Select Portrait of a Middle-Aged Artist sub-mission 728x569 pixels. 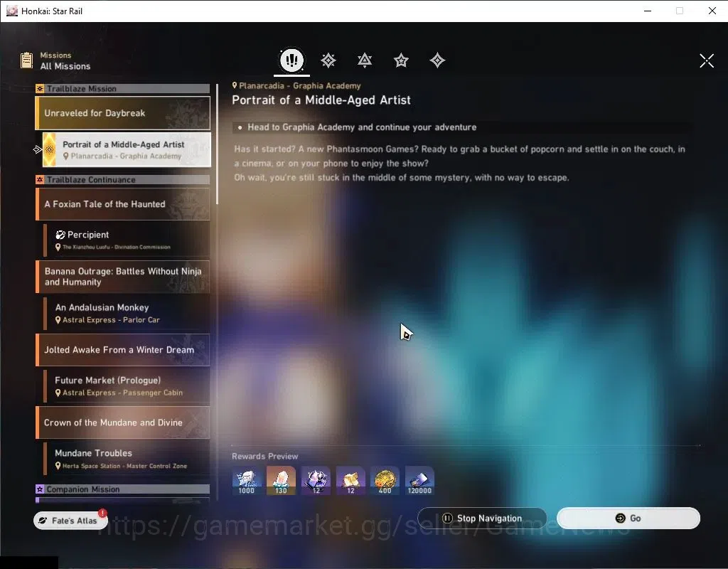(127, 149)
